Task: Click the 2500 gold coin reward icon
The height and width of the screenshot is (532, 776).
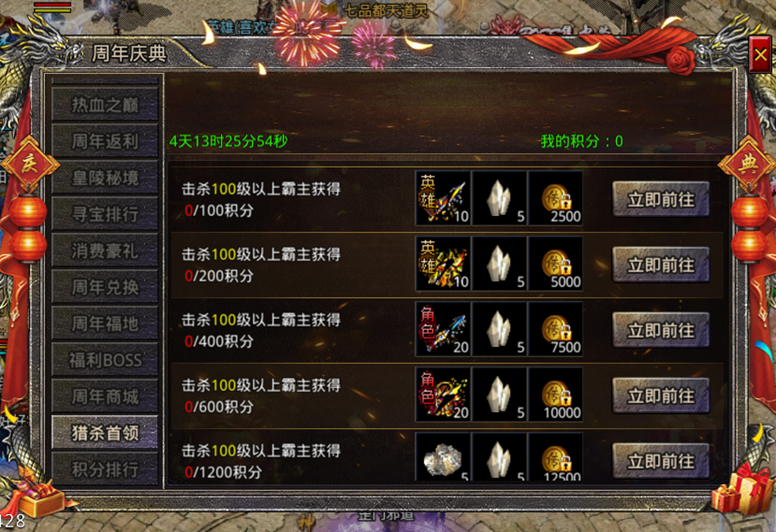Action: click(555, 199)
